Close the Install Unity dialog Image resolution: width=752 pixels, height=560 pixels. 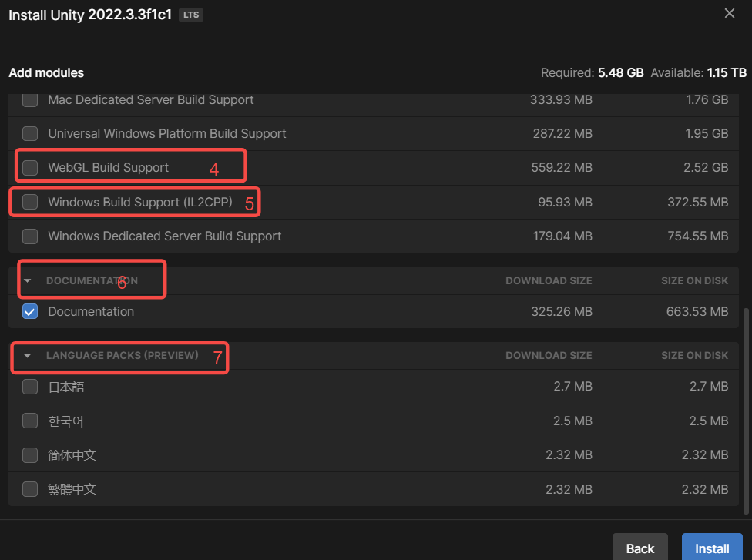point(730,13)
